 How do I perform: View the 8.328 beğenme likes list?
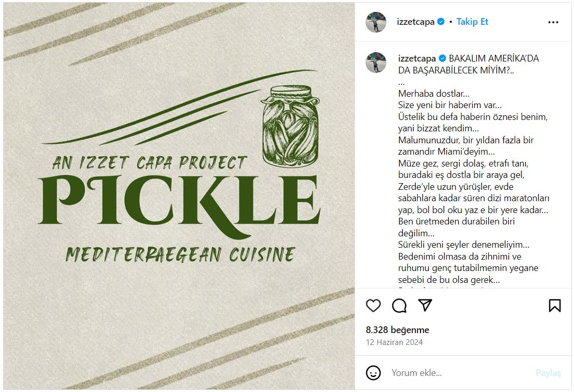(398, 330)
